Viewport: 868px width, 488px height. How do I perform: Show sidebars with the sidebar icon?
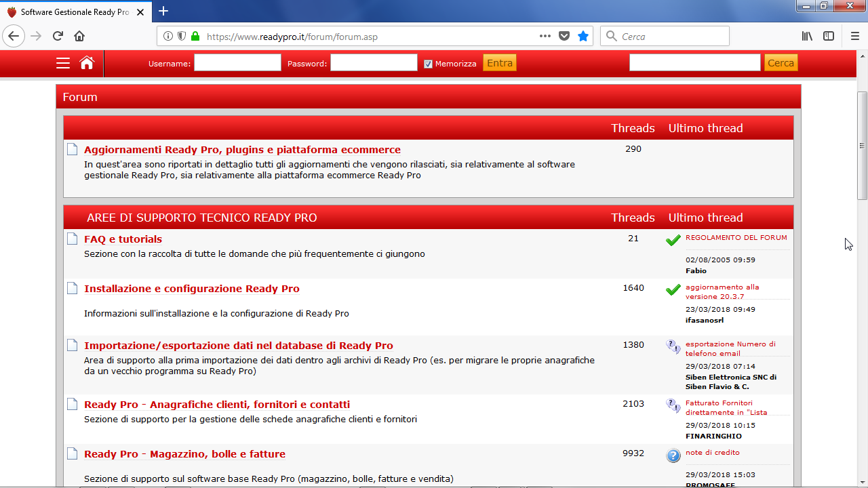pos(829,36)
